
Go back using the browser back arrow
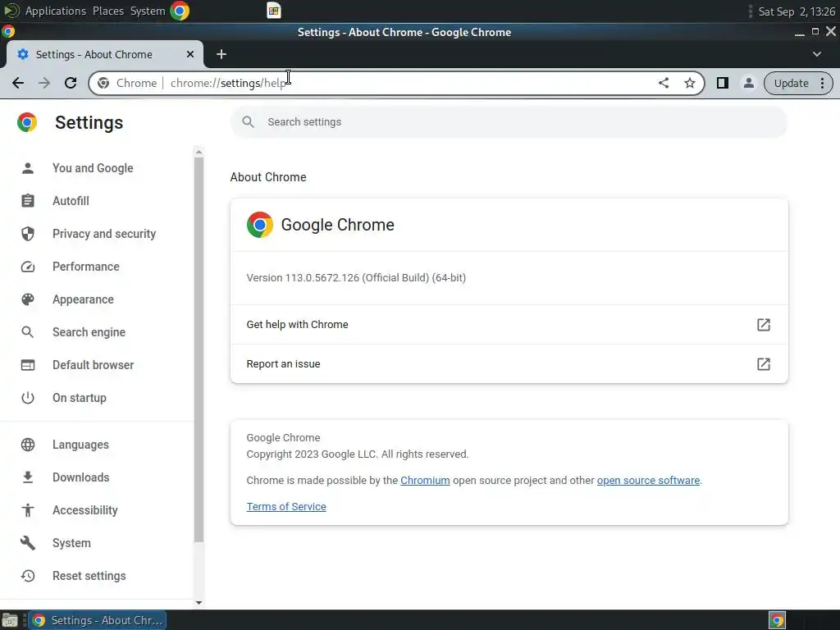coord(18,83)
